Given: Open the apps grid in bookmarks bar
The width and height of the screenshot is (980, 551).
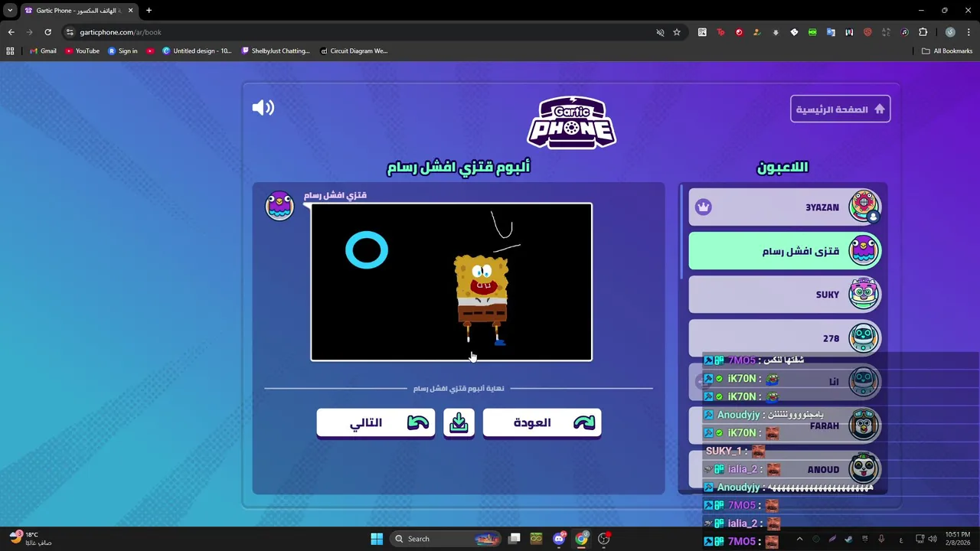Looking at the screenshot, I should pyautogui.click(x=10, y=51).
